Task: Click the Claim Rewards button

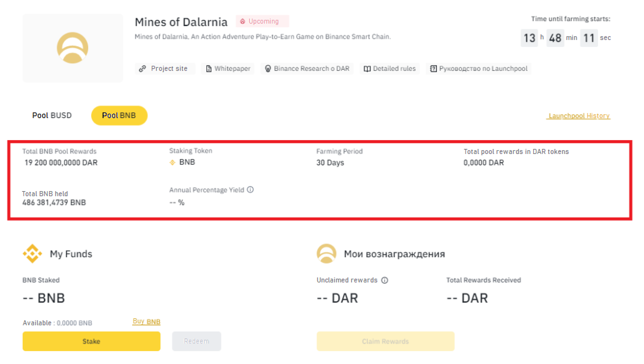Action: coord(385,341)
